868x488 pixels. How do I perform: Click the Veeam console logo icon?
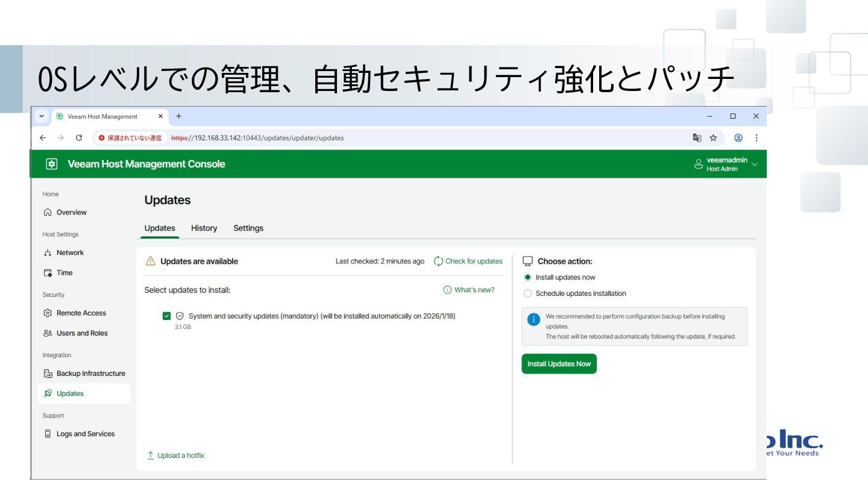(52, 164)
